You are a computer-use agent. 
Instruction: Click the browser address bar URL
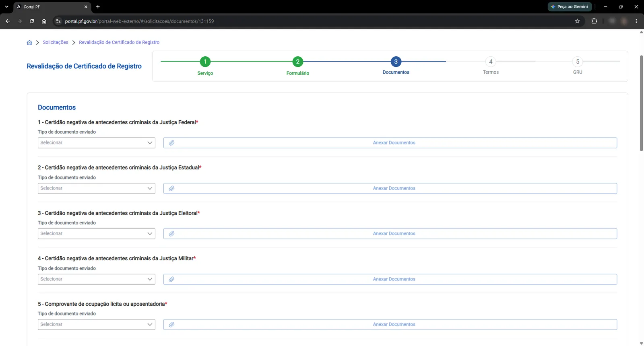pyautogui.click(x=139, y=21)
